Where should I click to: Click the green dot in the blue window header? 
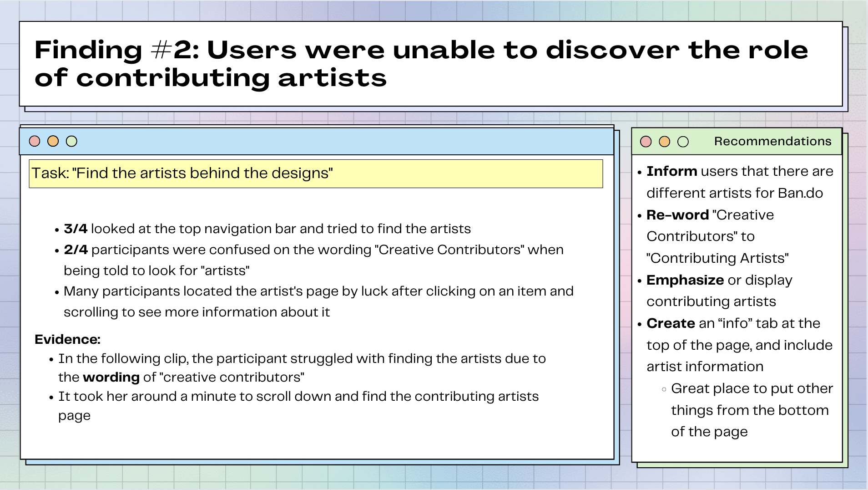point(71,141)
